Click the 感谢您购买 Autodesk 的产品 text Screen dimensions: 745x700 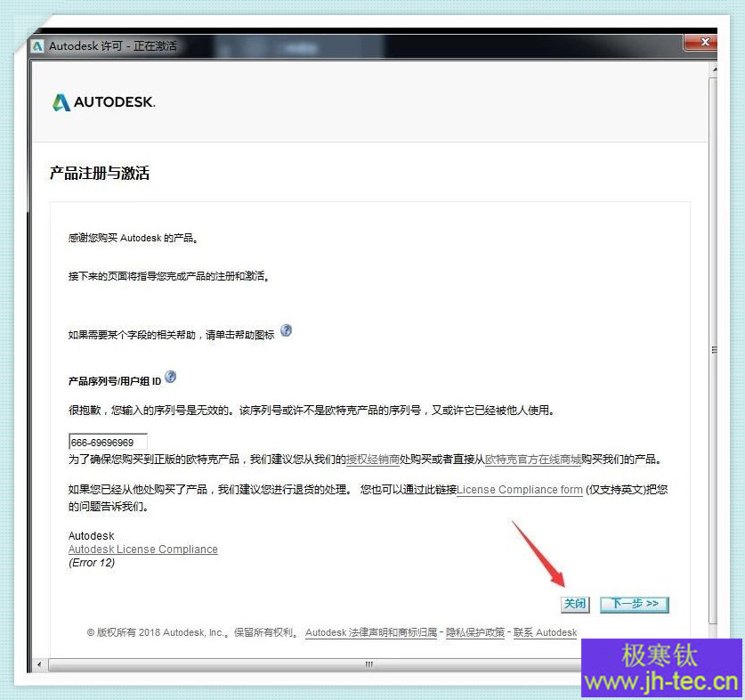point(133,238)
